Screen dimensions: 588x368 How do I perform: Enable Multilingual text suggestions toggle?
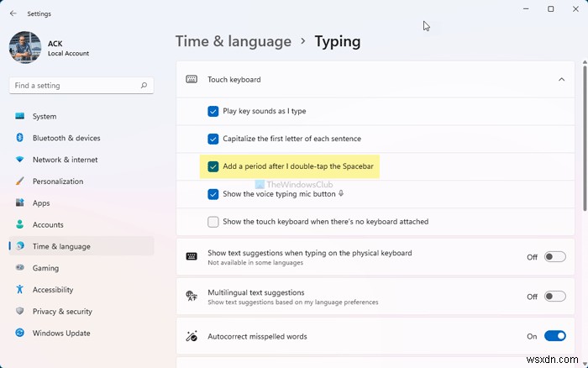[555, 297]
